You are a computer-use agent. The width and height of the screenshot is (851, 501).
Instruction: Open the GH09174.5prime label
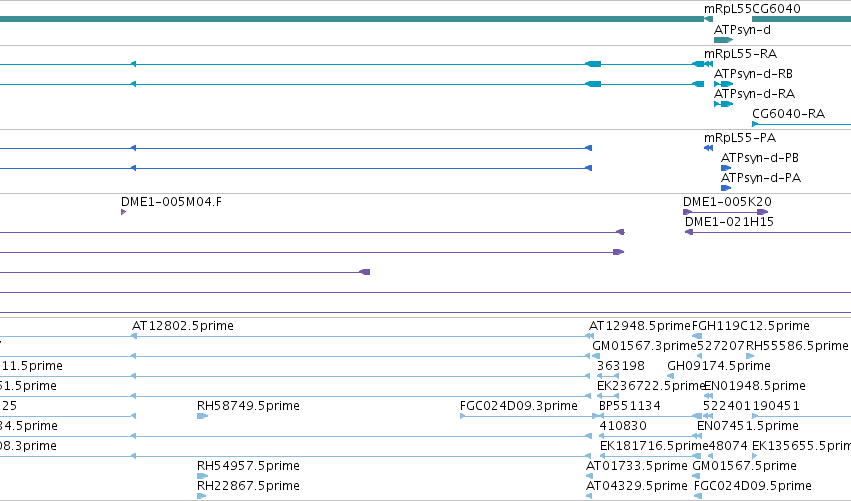coord(719,366)
